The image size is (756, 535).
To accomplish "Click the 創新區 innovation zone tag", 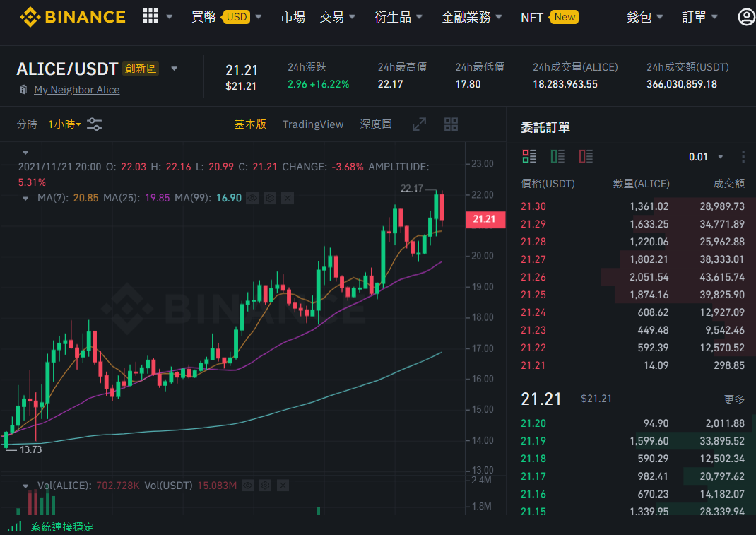I will 141,69.
